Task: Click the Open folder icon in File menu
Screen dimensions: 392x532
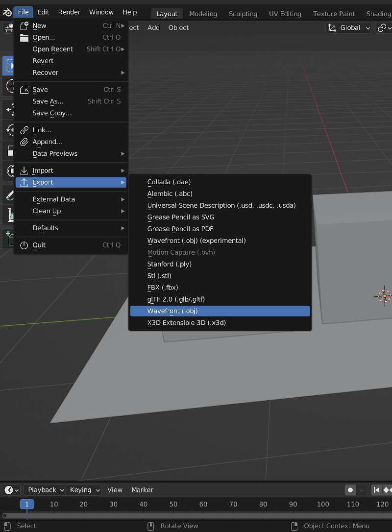Action: [x=24, y=37]
